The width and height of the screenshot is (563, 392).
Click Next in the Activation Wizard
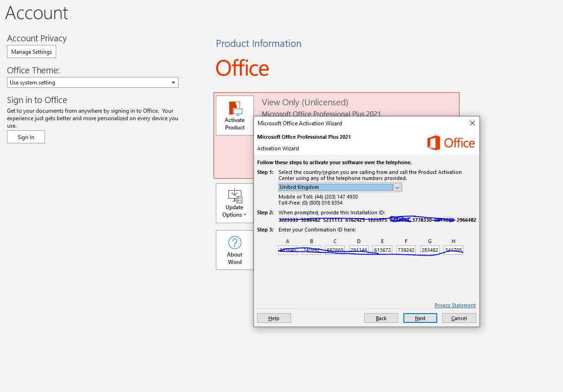[x=420, y=318]
